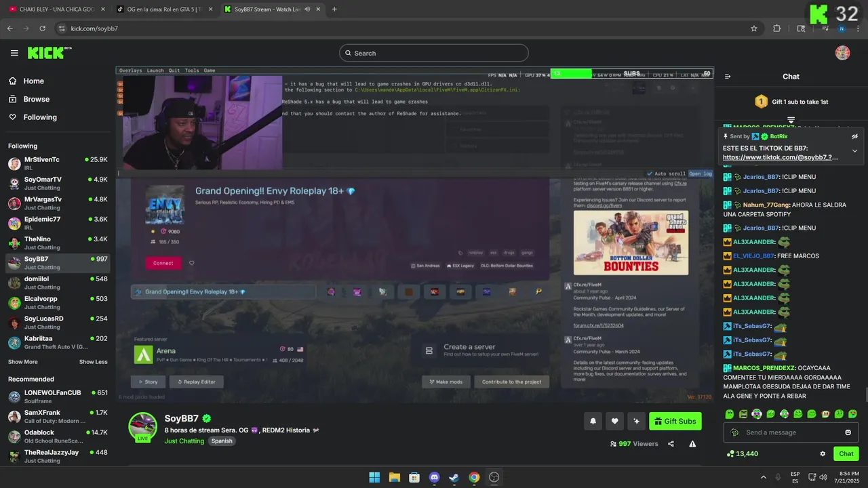Open SoyBB7 channel avatar with LIVE badge
Screen dimensions: 868x488
coord(143,427)
